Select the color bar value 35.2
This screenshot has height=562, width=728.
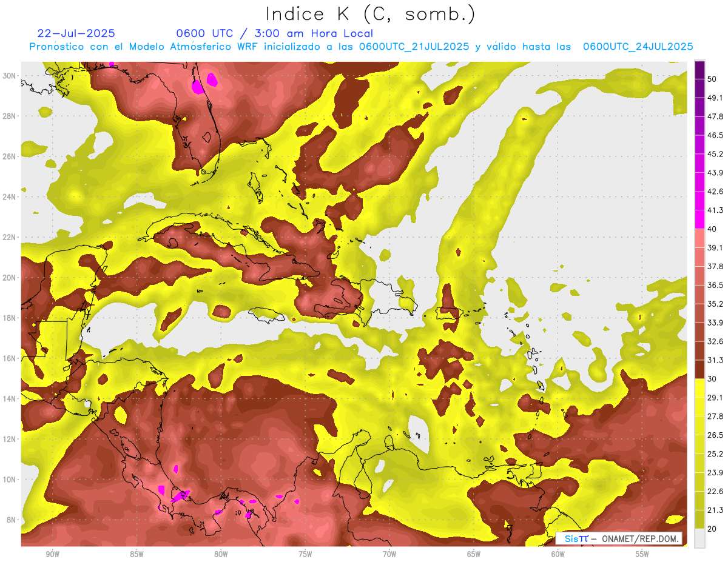pyautogui.click(x=715, y=304)
